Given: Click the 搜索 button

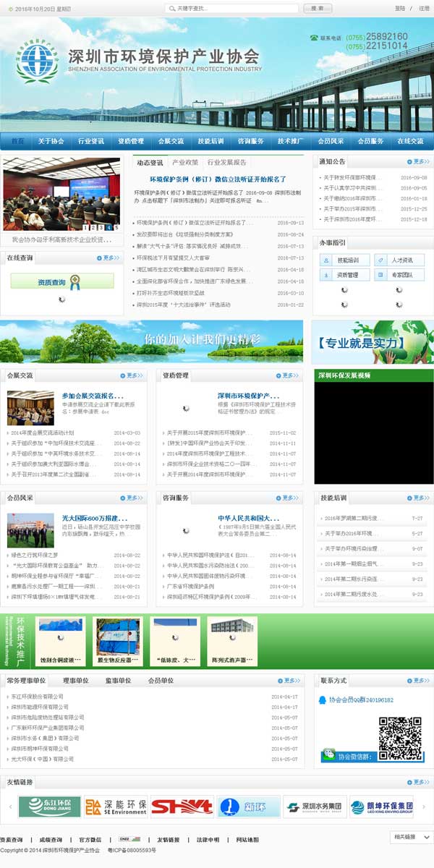Looking at the screenshot, I should (317, 9).
